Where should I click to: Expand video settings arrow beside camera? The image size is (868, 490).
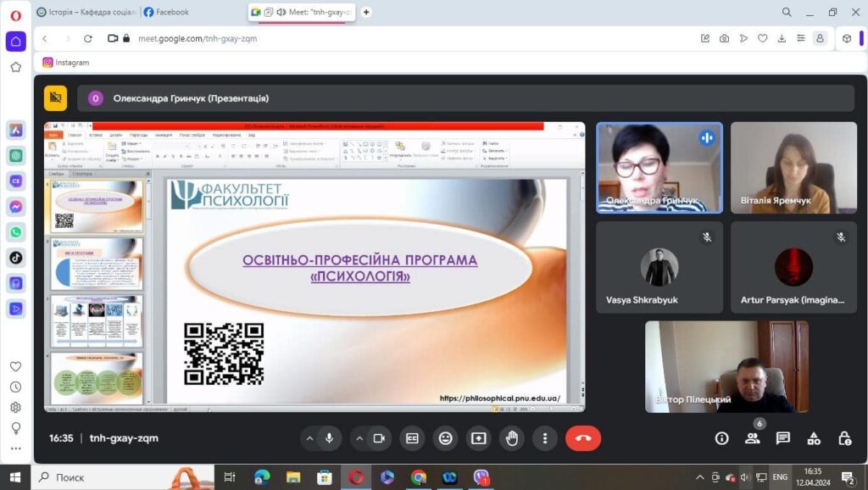click(359, 438)
